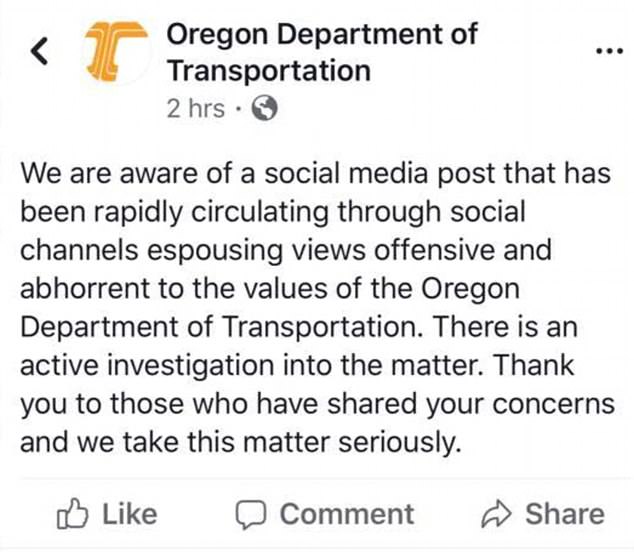
Task: Click the Share arrow icon
Action: 496,514
